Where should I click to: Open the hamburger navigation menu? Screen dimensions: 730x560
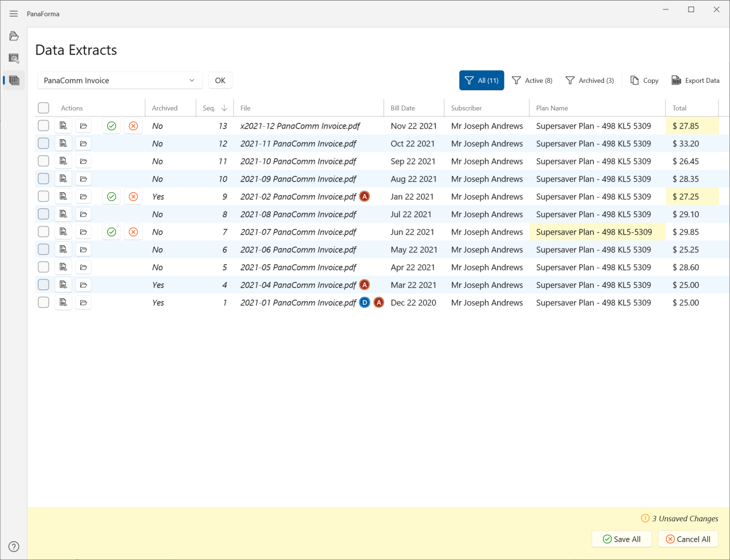[14, 14]
